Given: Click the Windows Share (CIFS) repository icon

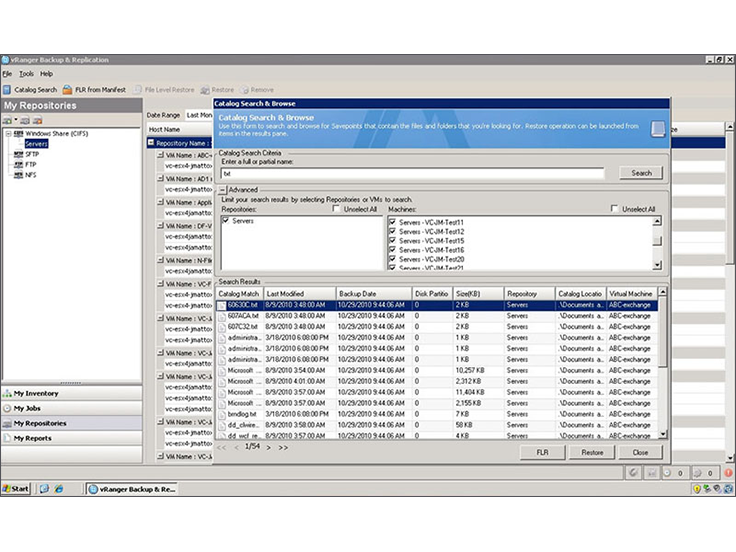Looking at the screenshot, I should coord(18,134).
